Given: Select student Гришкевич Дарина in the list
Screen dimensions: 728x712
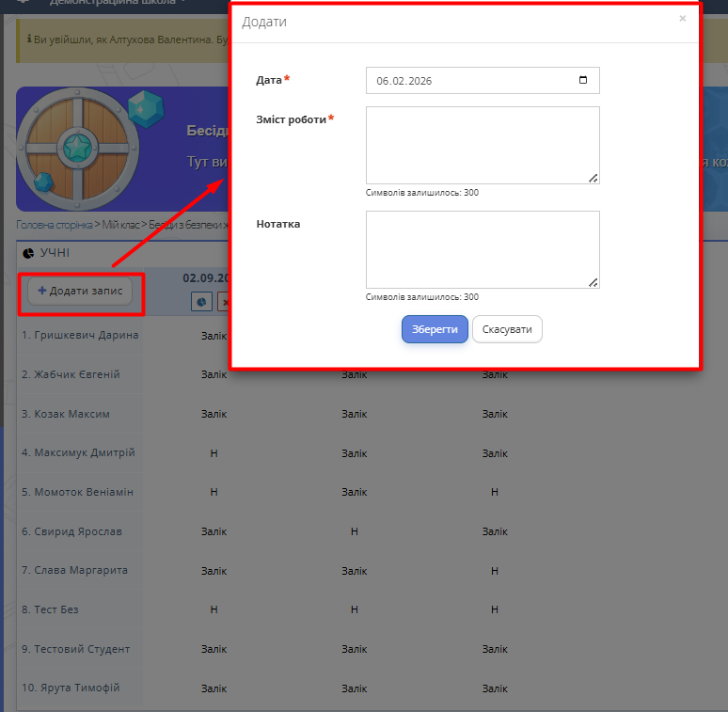Looking at the screenshot, I should pos(80,335).
